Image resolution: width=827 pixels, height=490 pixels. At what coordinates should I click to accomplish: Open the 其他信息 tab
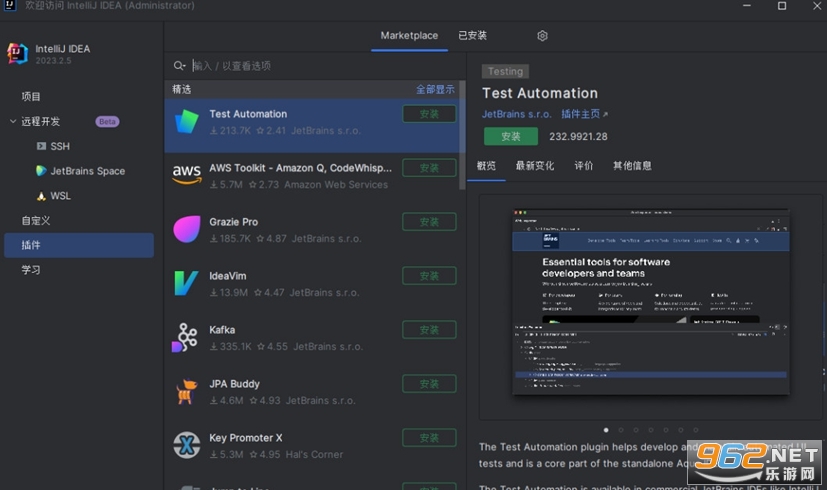coord(632,166)
